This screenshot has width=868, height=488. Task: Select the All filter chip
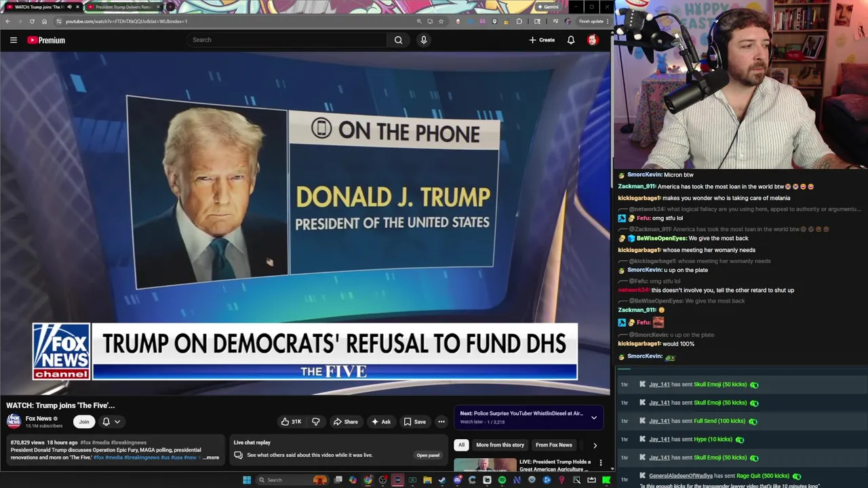[461, 445]
